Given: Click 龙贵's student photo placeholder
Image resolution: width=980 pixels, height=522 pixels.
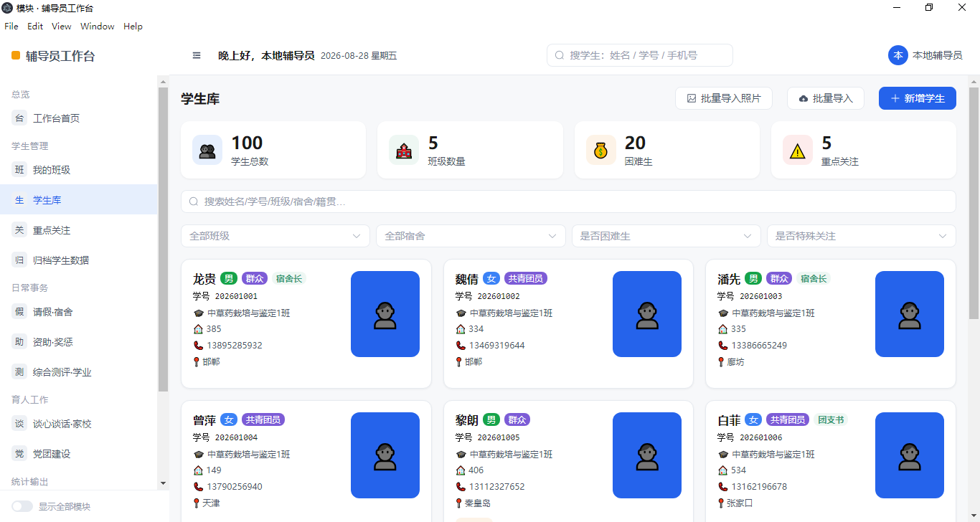Looking at the screenshot, I should [x=385, y=314].
